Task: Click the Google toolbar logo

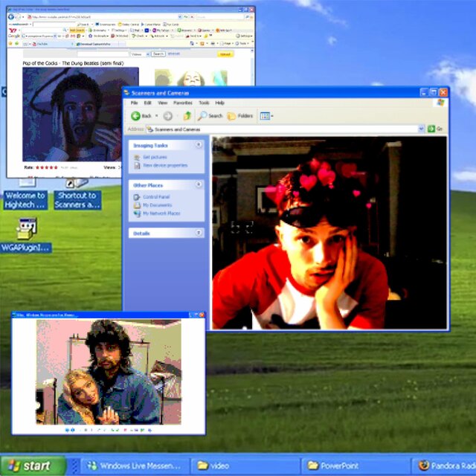Action: pyautogui.click(x=14, y=36)
